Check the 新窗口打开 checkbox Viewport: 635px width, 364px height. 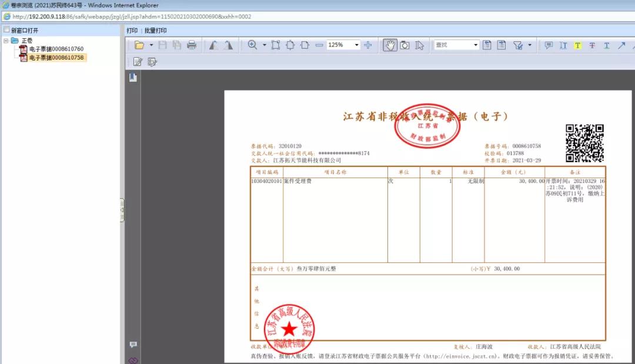pyautogui.click(x=6, y=28)
